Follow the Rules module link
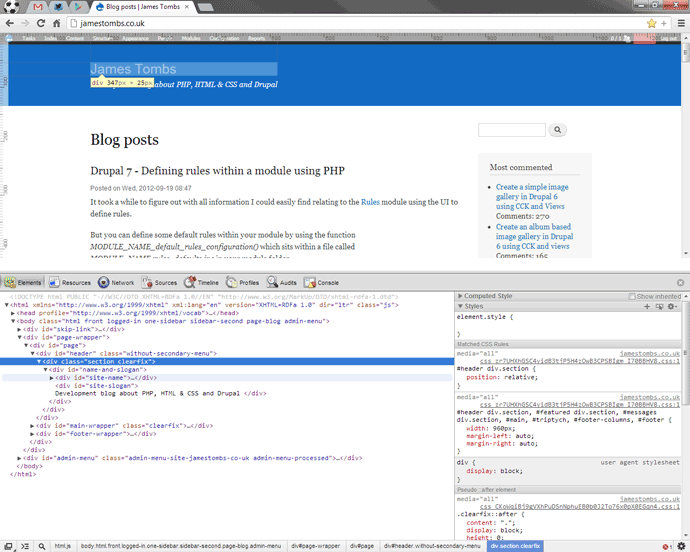Viewport: 690px width, 552px height. point(370,202)
